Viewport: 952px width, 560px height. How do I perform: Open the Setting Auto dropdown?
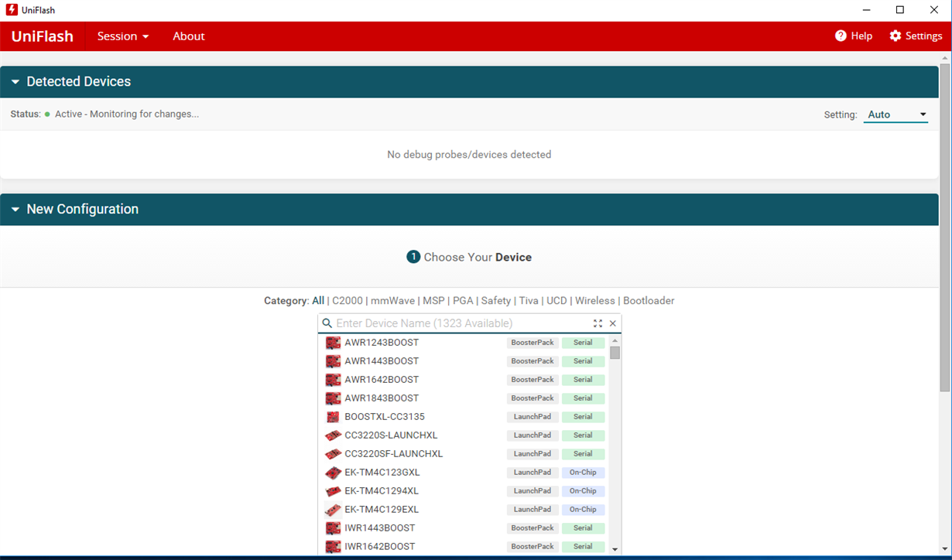pos(895,114)
